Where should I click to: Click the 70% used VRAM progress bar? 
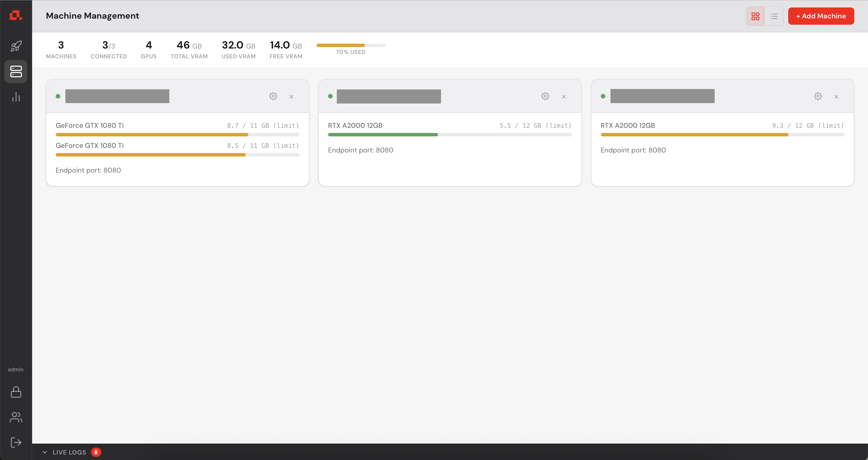coord(350,45)
